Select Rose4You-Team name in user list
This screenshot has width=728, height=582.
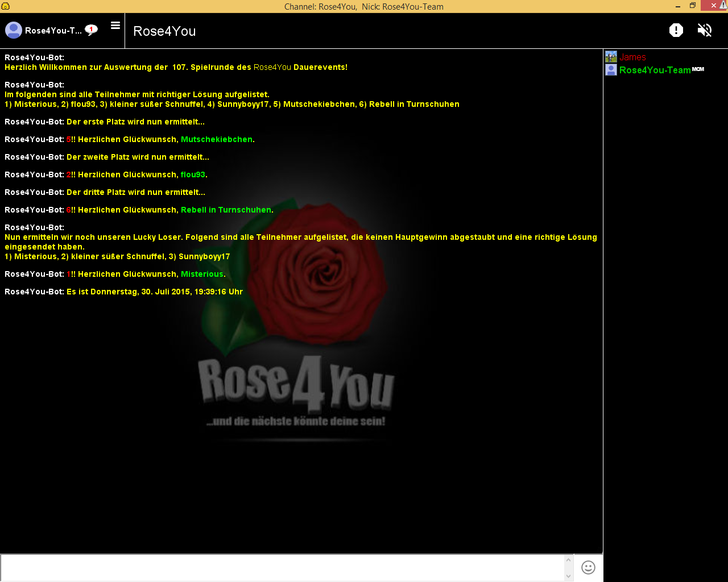tap(655, 70)
